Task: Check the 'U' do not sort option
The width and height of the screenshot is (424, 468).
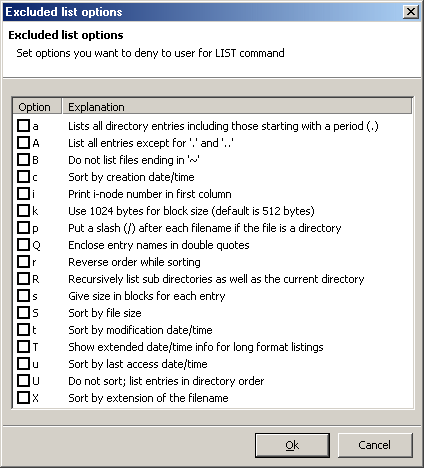Action: (23, 381)
